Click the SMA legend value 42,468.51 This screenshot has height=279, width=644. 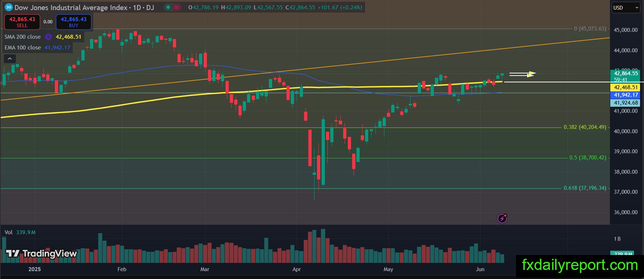pos(68,37)
